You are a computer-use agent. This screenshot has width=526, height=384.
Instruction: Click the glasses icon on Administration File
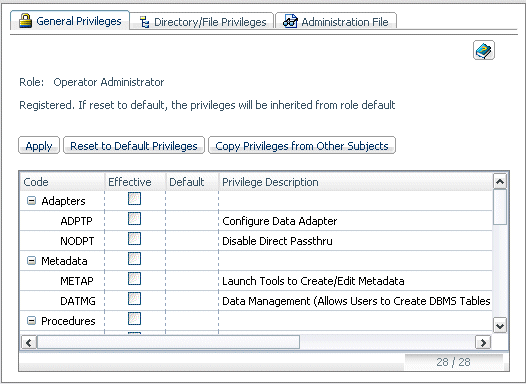(290, 21)
